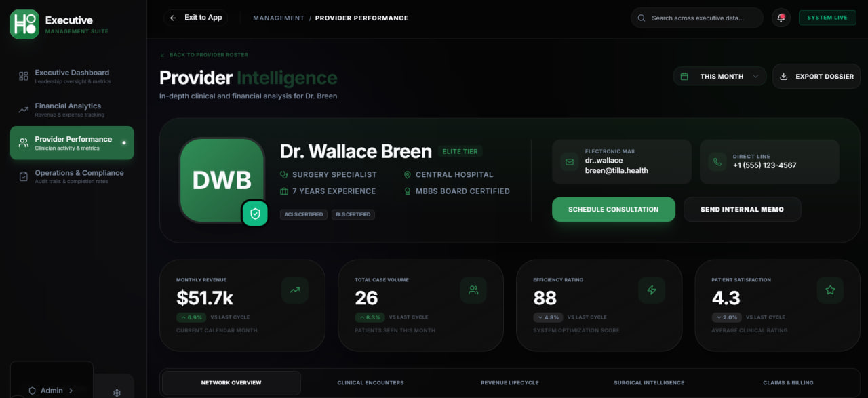Click the search magnifier icon

(x=642, y=18)
